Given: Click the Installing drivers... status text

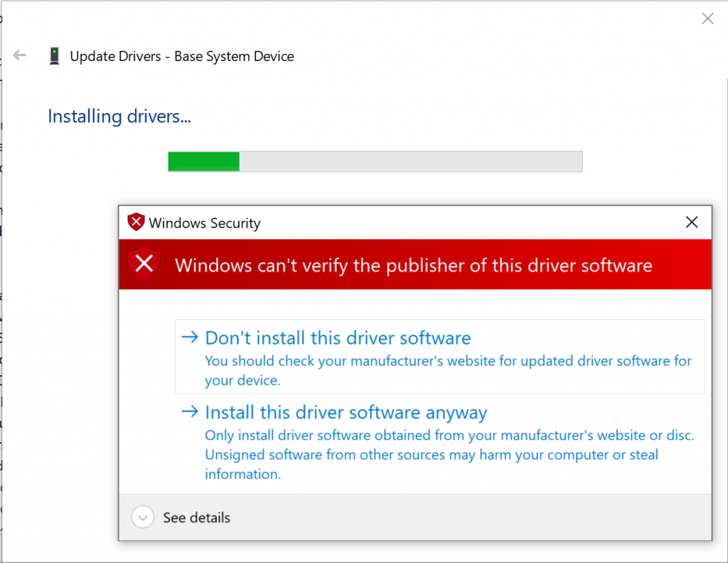Looking at the screenshot, I should point(119,116).
